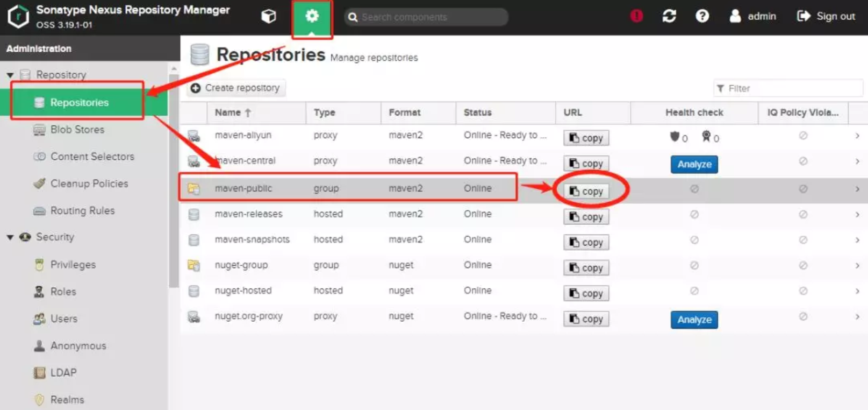Copy URL for maven-aliyun
Screen dimensions: 868x410
(586, 138)
